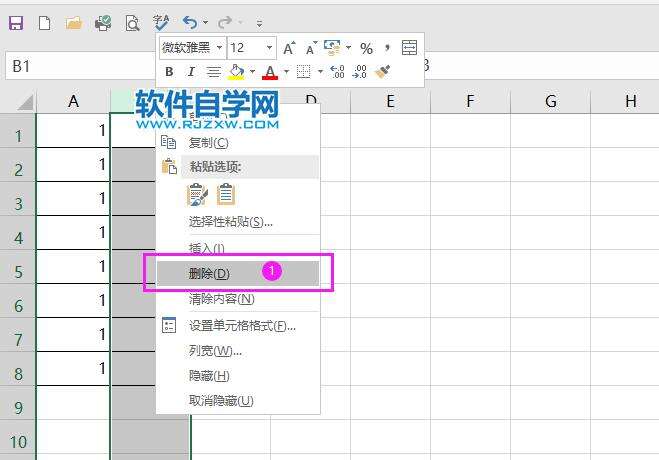This screenshot has width=659, height=460.
Task: Open file folder icon
Action: (74, 23)
